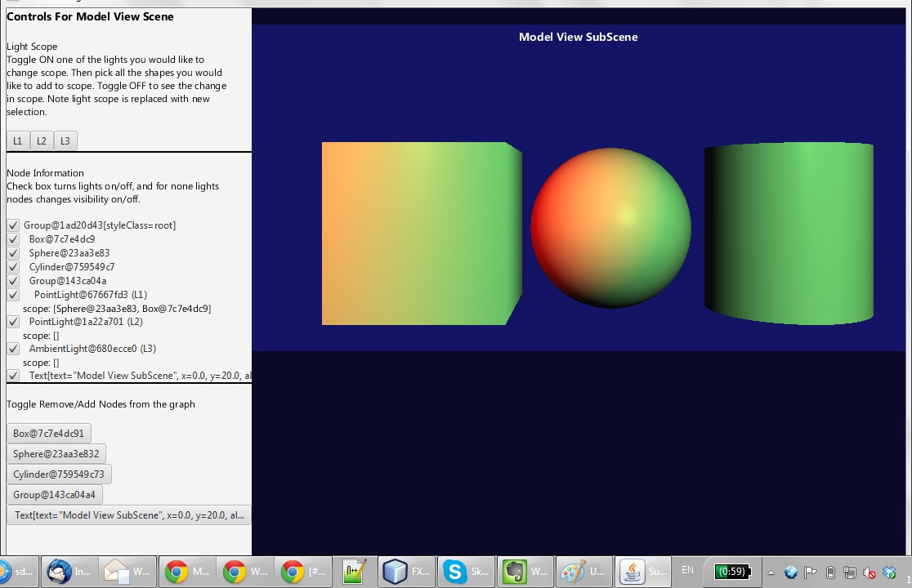Click the Box@7c7e4dc91 remove/add button
912x588 pixels.
tap(49, 434)
